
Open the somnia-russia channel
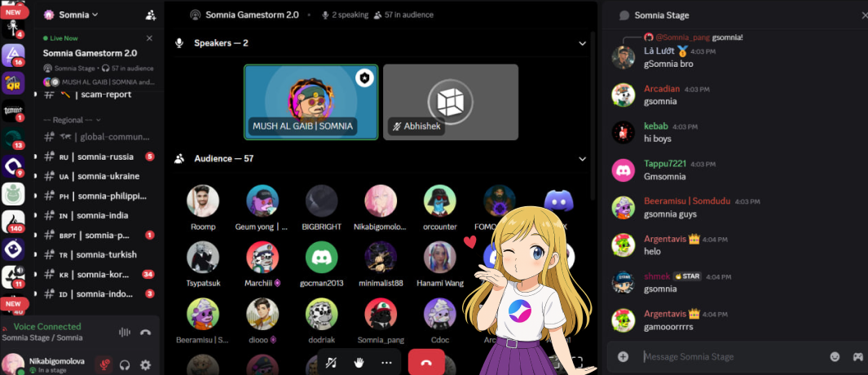pyautogui.click(x=98, y=157)
